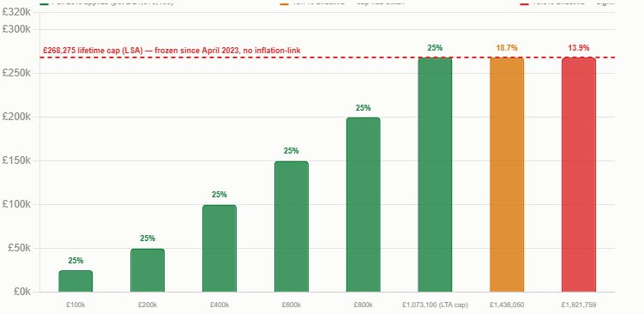The width and height of the screenshot is (644, 314).
Task: Click the £100k x-axis label
Action: [75, 305]
